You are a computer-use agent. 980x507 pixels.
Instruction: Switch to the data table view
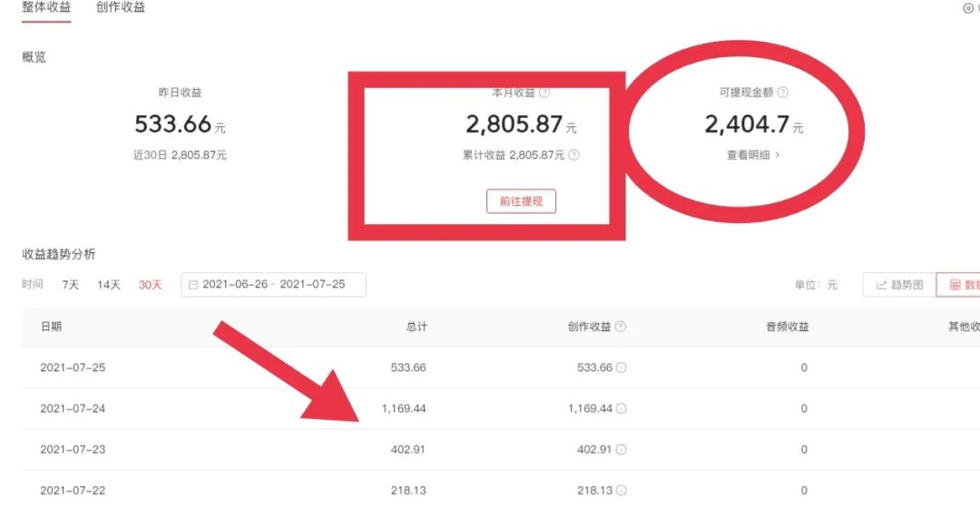tap(960, 285)
